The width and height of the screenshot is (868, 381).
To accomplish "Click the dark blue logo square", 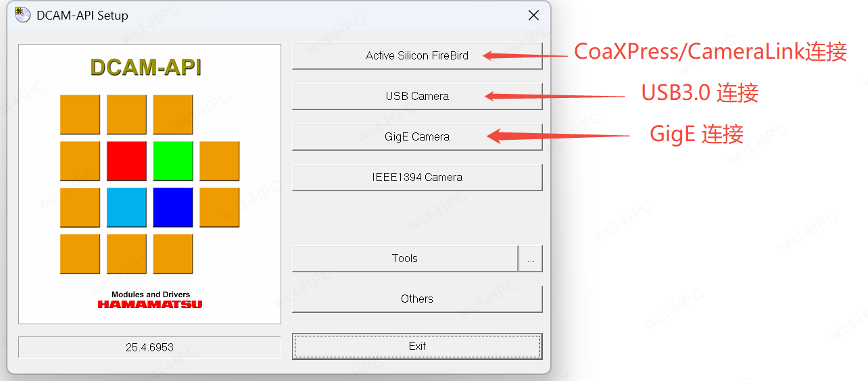I will click(173, 207).
